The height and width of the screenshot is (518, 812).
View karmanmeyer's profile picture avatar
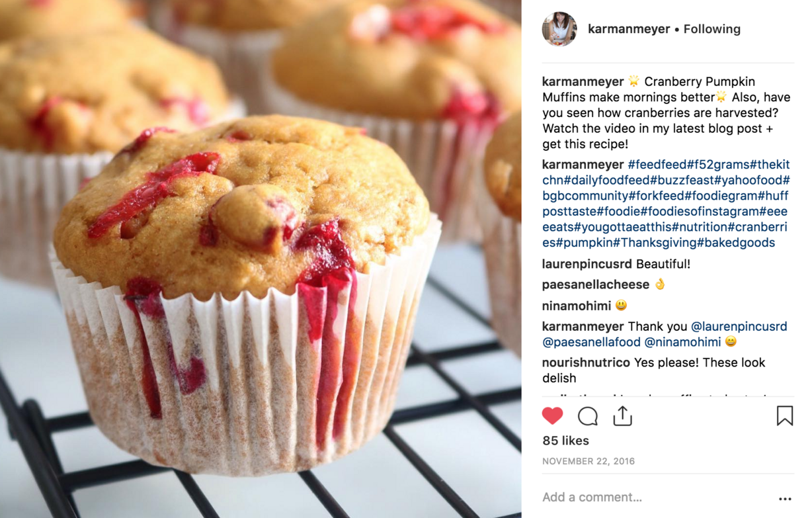pos(559,29)
